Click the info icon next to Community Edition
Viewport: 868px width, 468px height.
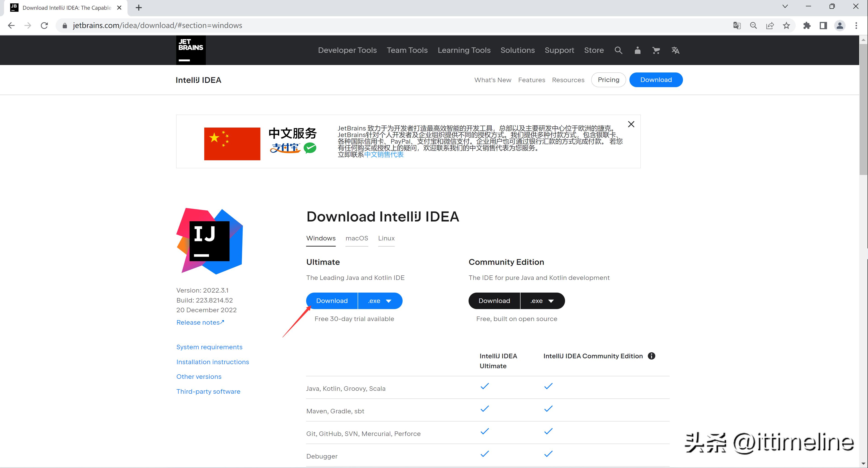pyautogui.click(x=652, y=356)
